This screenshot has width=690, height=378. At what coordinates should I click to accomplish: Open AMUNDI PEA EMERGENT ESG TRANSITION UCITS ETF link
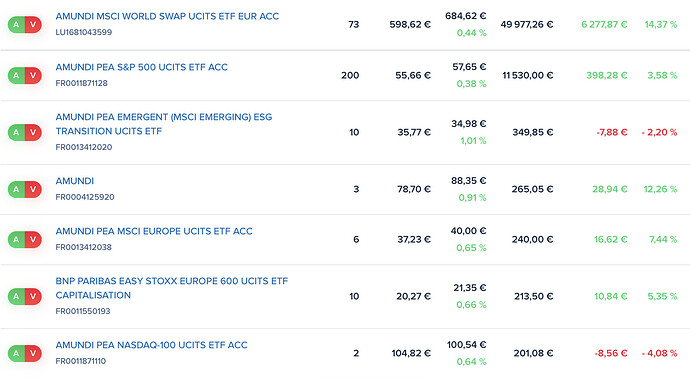(x=164, y=124)
